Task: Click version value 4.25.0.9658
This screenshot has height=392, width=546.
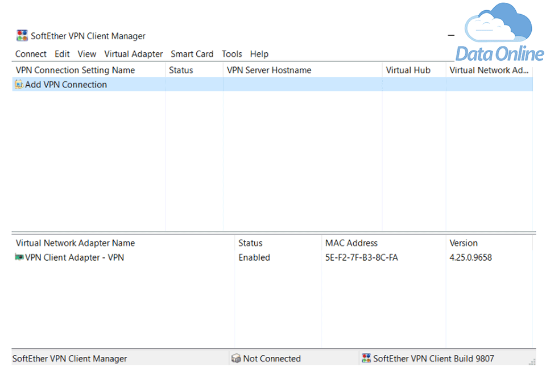Action: (470, 257)
